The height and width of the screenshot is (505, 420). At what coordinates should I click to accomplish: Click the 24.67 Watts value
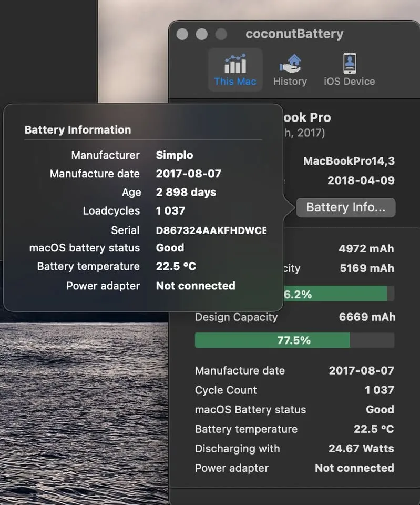(361, 449)
